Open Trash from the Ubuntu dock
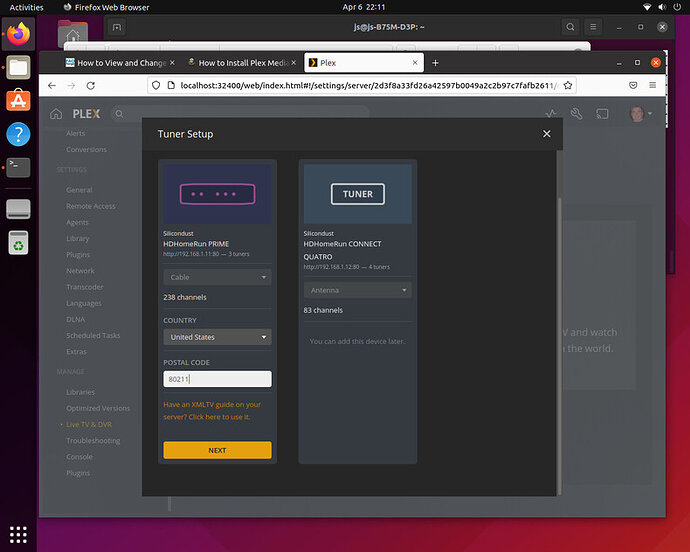The width and height of the screenshot is (690, 552). 18,243
